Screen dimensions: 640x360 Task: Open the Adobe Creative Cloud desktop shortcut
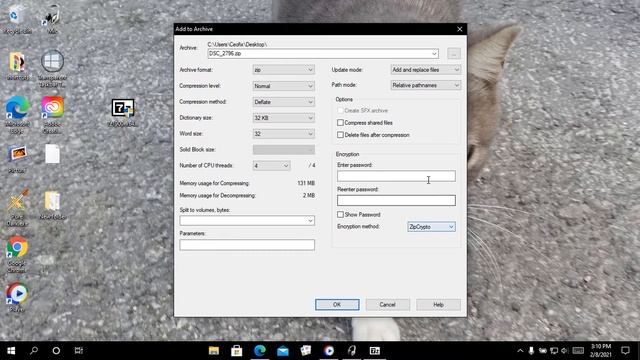pyautogui.click(x=52, y=114)
